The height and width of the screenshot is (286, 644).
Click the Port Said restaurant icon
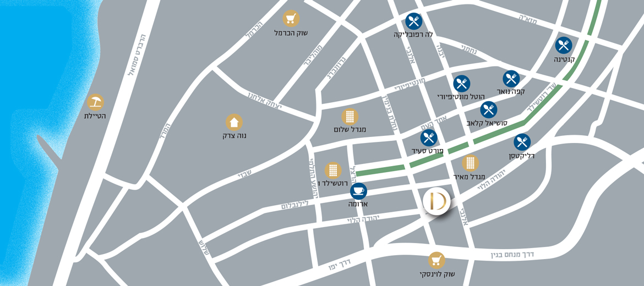(x=429, y=138)
